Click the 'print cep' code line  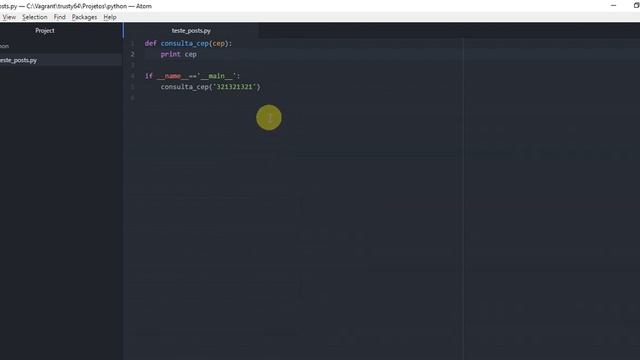click(x=178, y=54)
